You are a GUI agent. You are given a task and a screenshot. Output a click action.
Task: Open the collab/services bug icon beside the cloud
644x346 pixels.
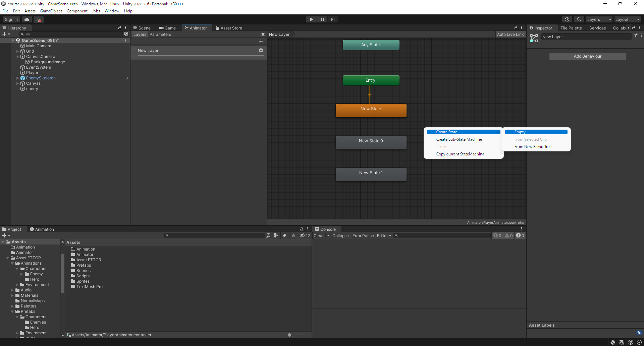coord(39,19)
